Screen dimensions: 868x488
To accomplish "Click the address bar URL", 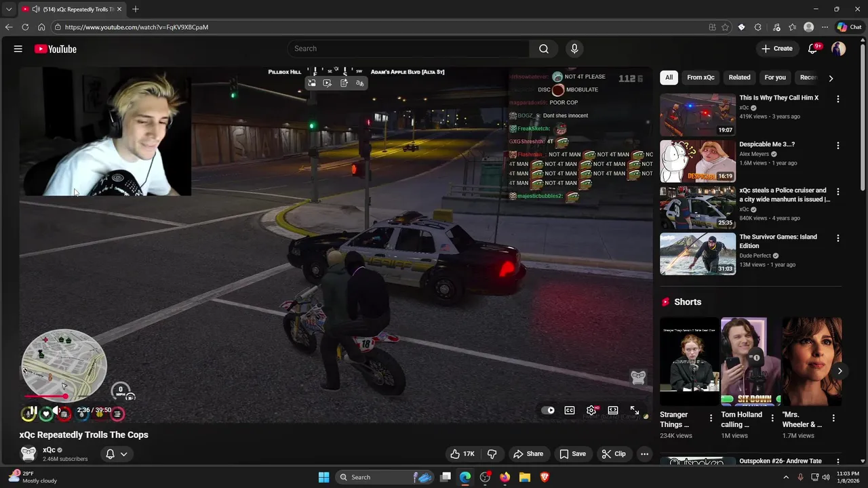I will click(136, 27).
